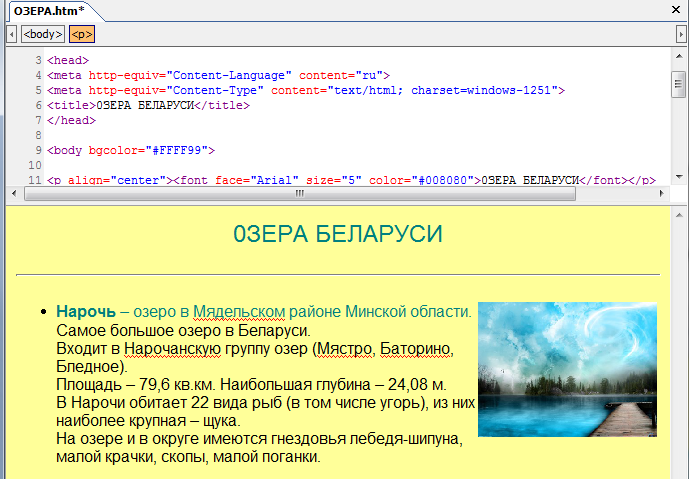Click the code pane vertical scrollbar thumb
This screenshot has width=689, height=479.
[x=680, y=84]
